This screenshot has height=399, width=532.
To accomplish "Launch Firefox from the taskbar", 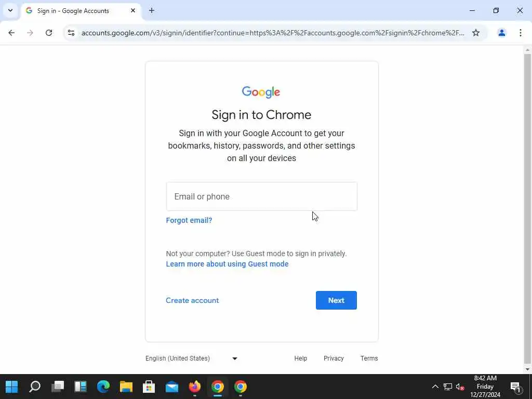I will [195, 387].
